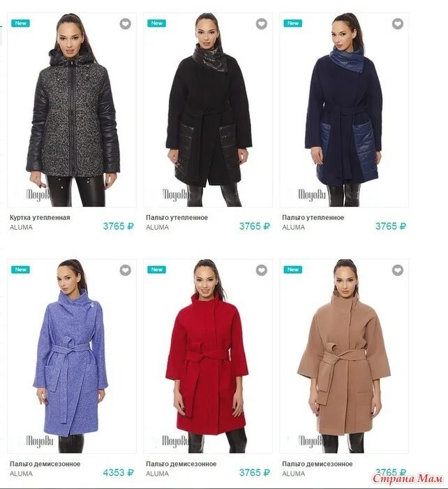Click the 4353 ₽ price of lilac coat

click(119, 473)
